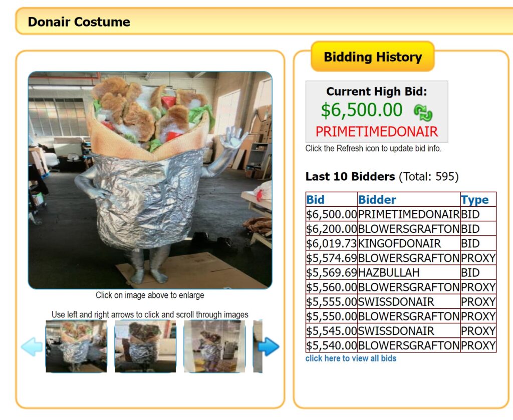The width and height of the screenshot is (513, 420).
Task: Select bidder KINGOFDONAIR in the table
Action: point(399,244)
